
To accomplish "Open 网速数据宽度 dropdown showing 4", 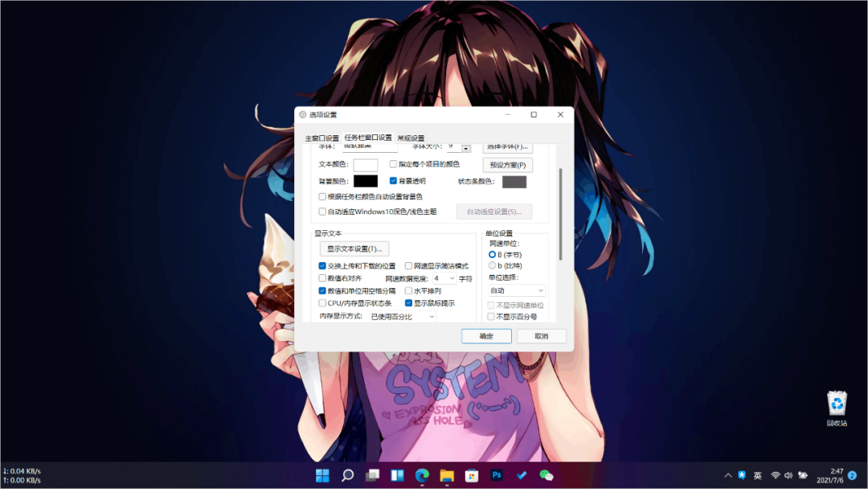I will click(444, 278).
